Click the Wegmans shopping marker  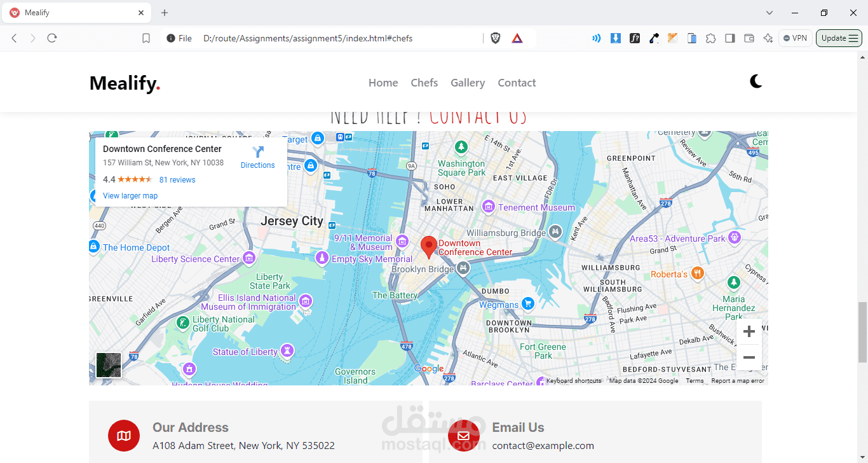point(527,304)
